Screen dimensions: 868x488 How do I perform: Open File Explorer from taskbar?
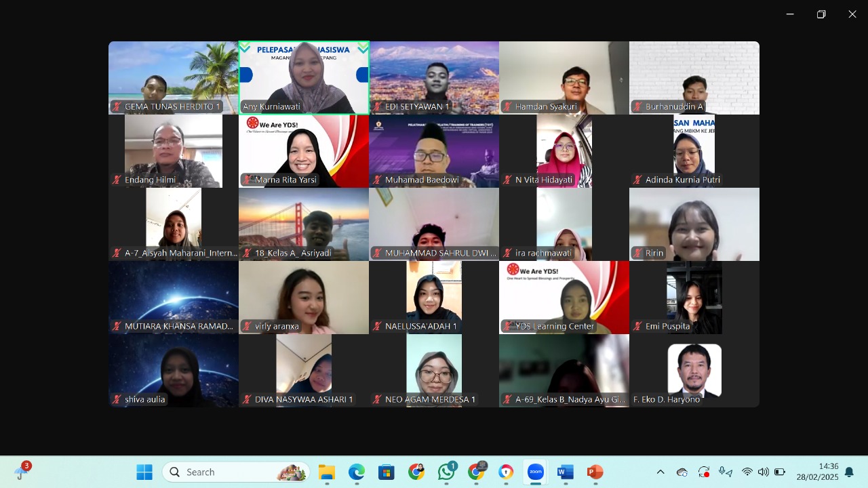pos(327,472)
